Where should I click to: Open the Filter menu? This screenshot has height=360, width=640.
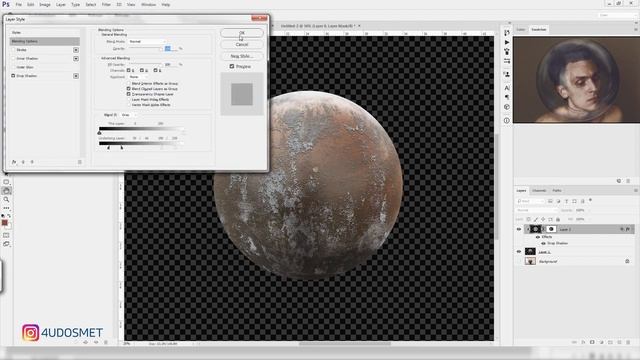(x=106, y=4)
